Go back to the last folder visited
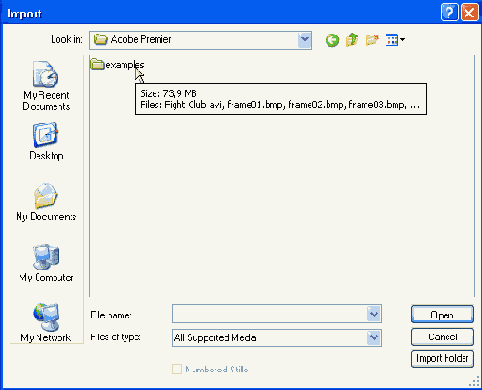Screen dimensions: 482x390 point(332,40)
